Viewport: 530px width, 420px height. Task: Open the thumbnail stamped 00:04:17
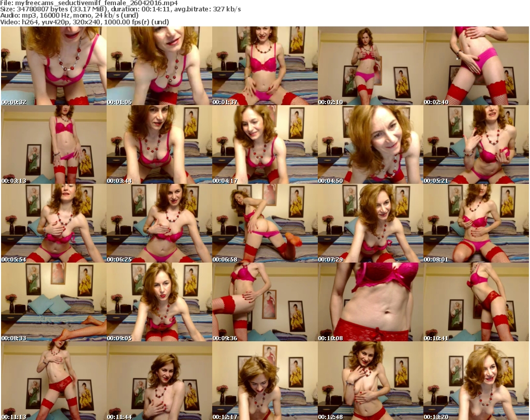[x=264, y=144]
